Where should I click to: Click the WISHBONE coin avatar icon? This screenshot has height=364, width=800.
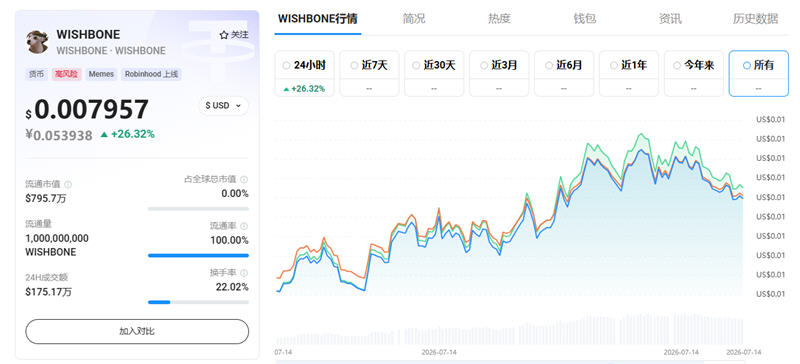(37, 42)
